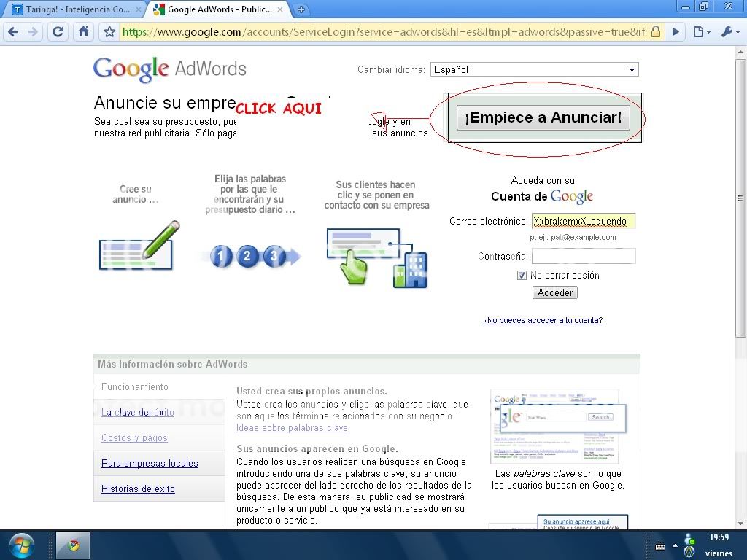747x560 pixels.
Task: Toggle the No cerrar sesión checkbox
Action: coord(522,275)
